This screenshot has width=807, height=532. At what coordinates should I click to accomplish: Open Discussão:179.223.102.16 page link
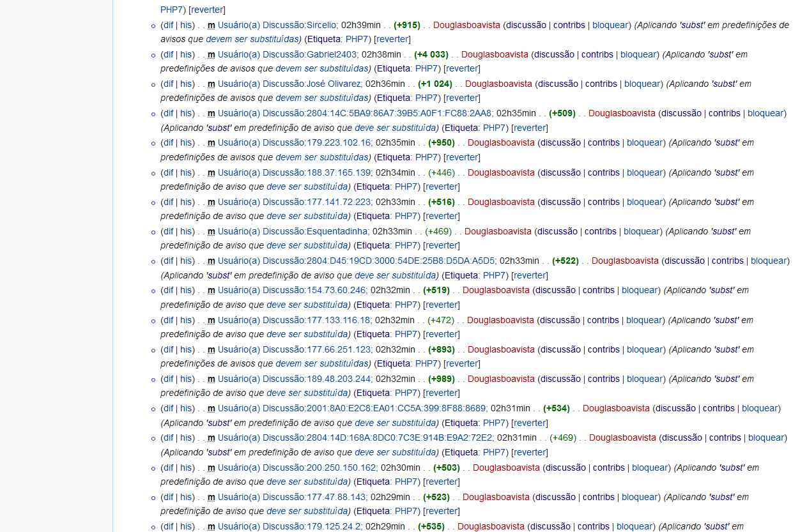pyautogui.click(x=295, y=142)
